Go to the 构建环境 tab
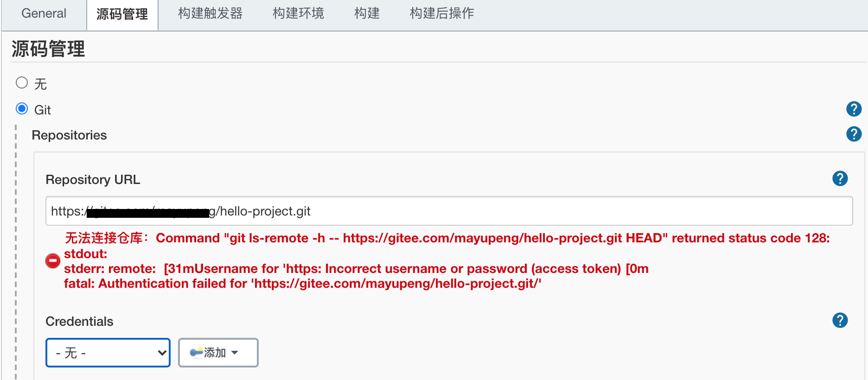 (x=298, y=13)
